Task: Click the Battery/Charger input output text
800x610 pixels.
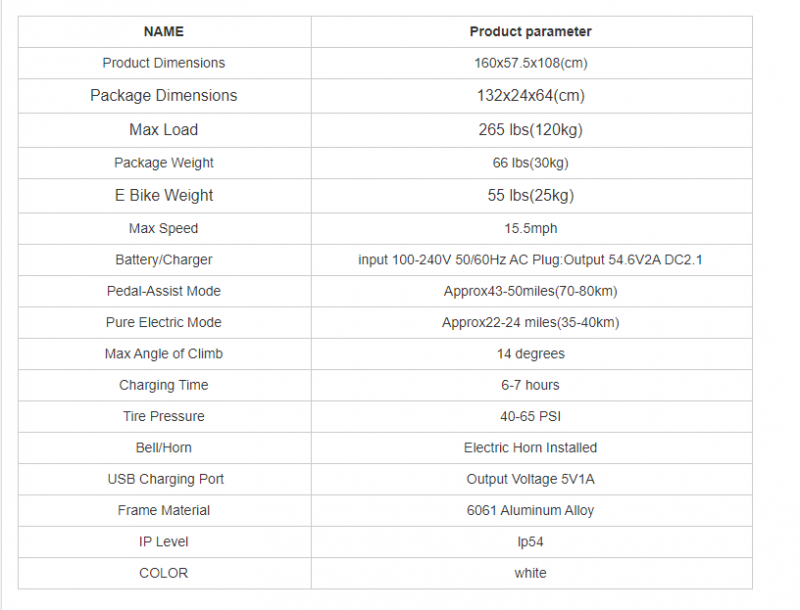Action: 531,260
